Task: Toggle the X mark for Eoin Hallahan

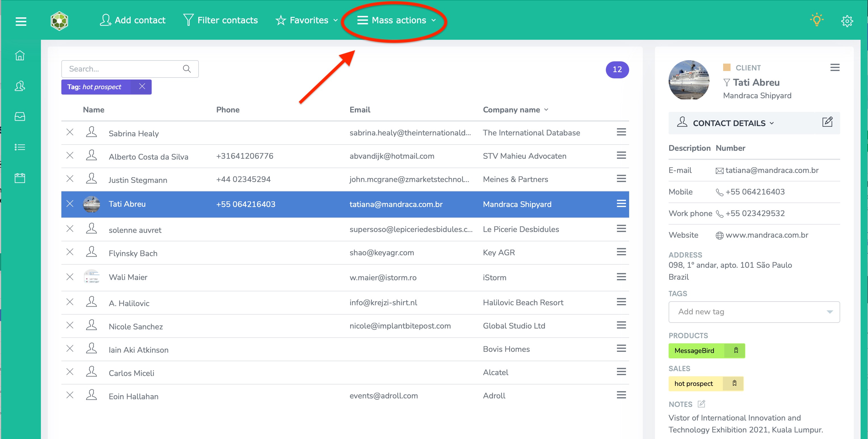Action: coord(70,395)
